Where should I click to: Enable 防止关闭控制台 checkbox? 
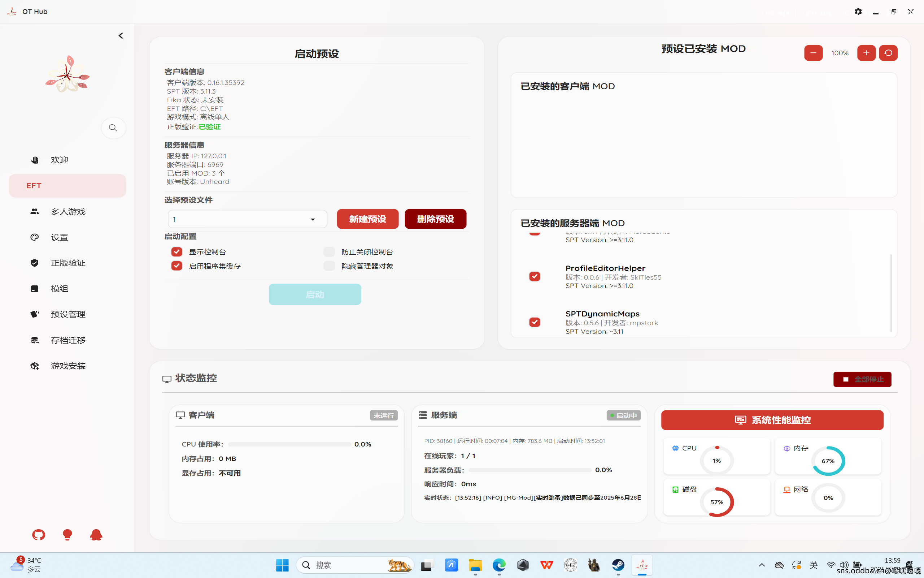329,251
